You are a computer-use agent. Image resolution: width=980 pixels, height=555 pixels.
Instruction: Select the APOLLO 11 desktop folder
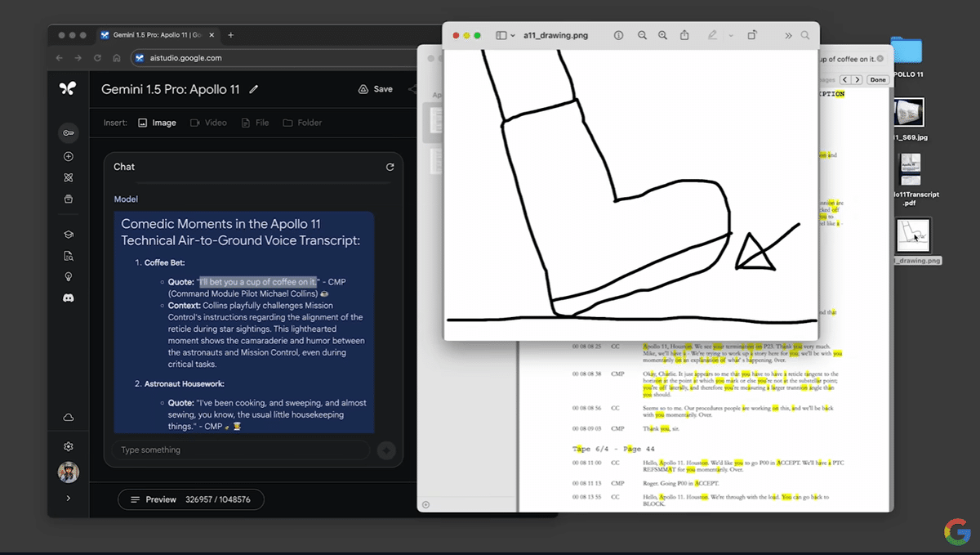coord(906,57)
